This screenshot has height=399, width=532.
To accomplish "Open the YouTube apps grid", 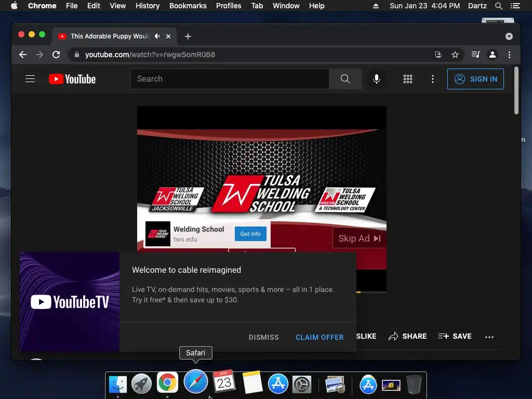I will pos(407,79).
